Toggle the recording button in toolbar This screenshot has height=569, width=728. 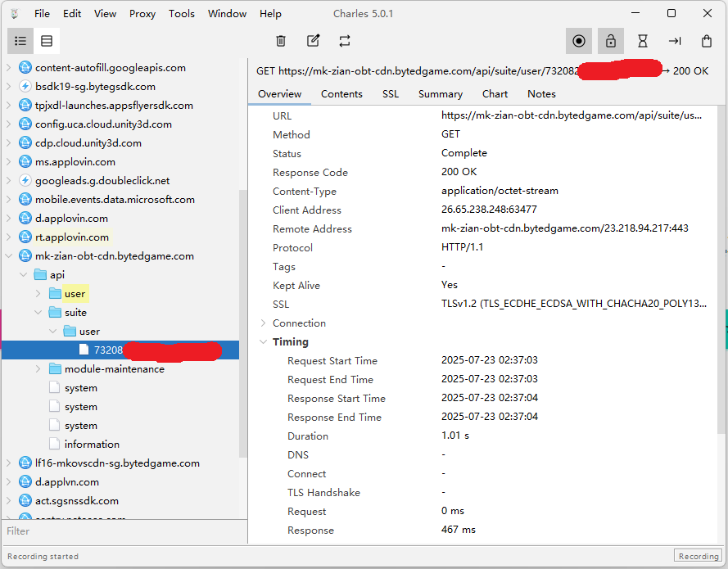pos(579,41)
